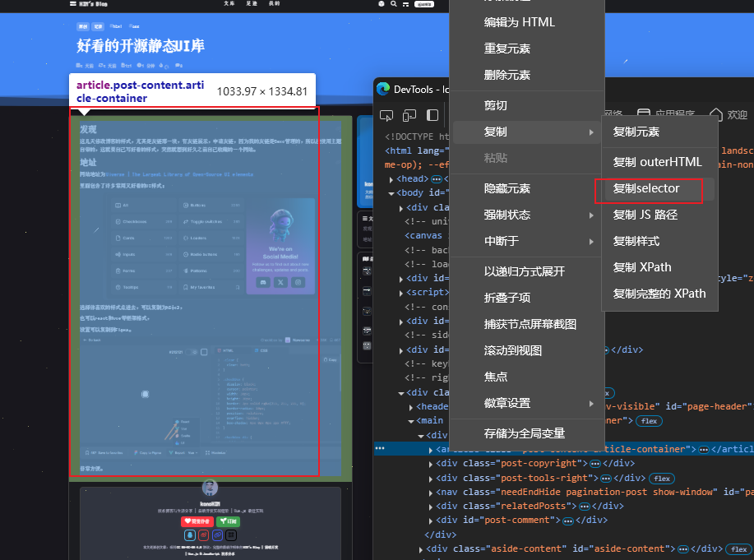Click the ellipsis badge next to head tag

click(x=436, y=179)
